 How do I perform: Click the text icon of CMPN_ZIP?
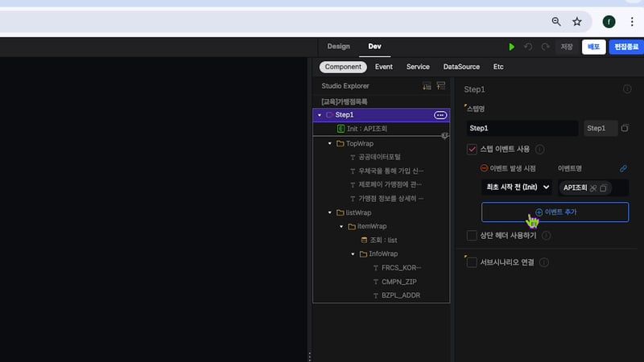click(x=376, y=282)
